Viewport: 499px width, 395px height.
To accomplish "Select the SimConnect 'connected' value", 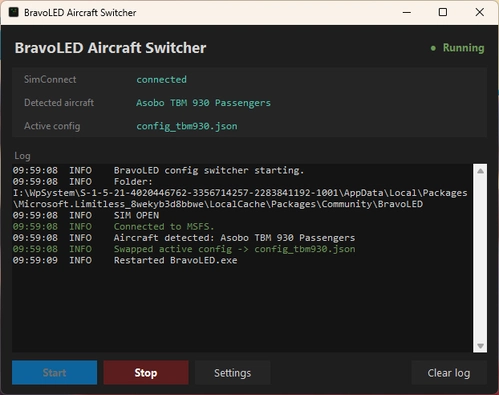I will click(x=161, y=79).
